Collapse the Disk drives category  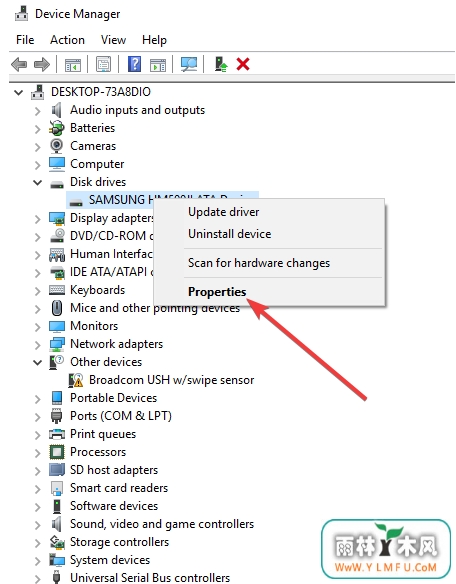(x=38, y=182)
